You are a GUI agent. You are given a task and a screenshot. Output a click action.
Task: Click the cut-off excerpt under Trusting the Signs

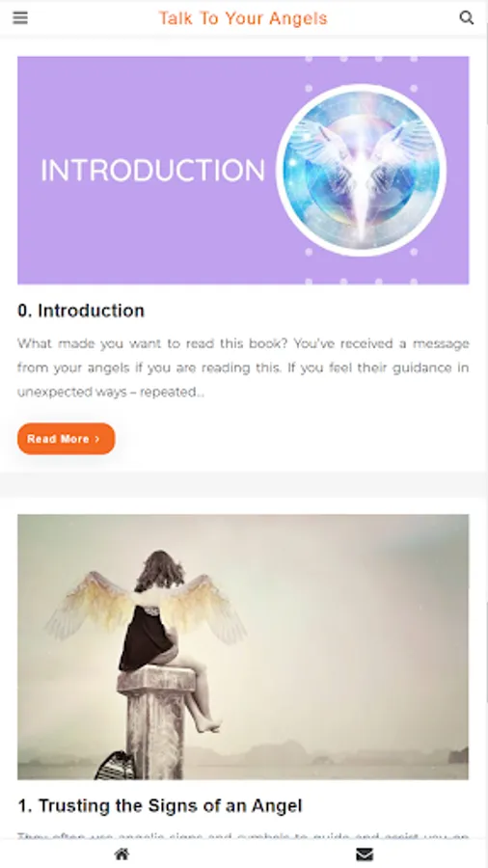(x=243, y=836)
